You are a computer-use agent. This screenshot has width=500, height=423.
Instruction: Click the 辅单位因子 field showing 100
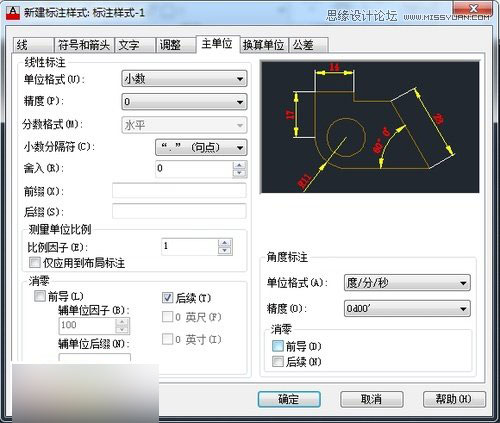coord(87,325)
